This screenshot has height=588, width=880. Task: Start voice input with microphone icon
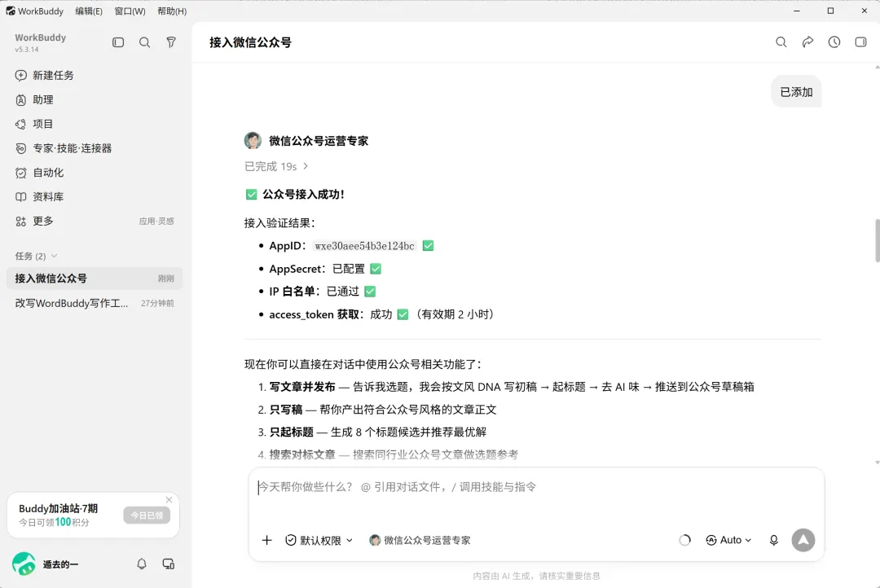click(773, 540)
